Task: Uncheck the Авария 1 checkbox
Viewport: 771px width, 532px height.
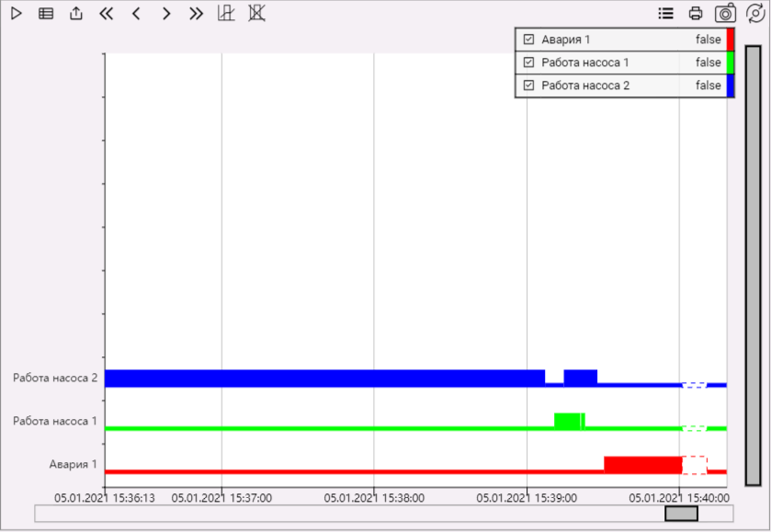Action: click(x=528, y=40)
